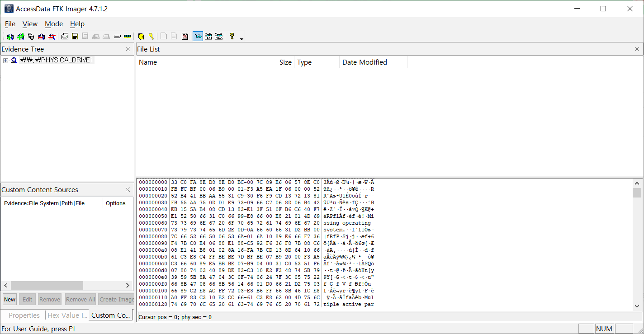Screen dimensions: 644x334
Task: Click Custom Content scroll right arrow
Action: pyautogui.click(x=128, y=286)
